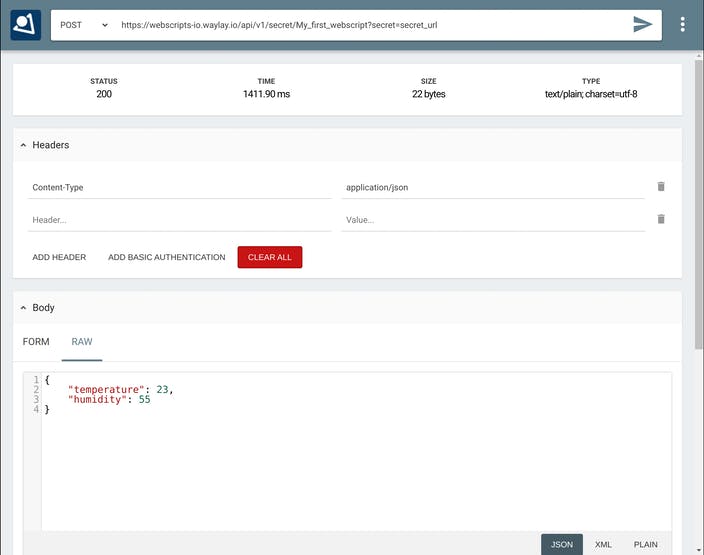This screenshot has width=704, height=555.
Task: Click the page vertical scrollbar
Action: pyautogui.click(x=698, y=200)
